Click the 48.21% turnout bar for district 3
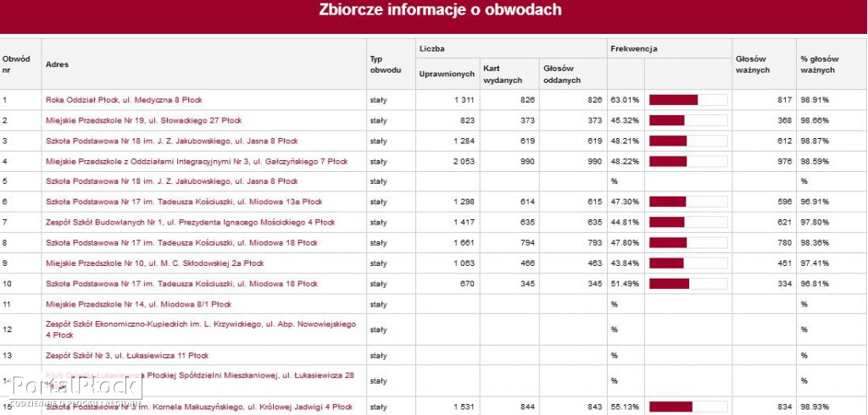 (x=688, y=141)
